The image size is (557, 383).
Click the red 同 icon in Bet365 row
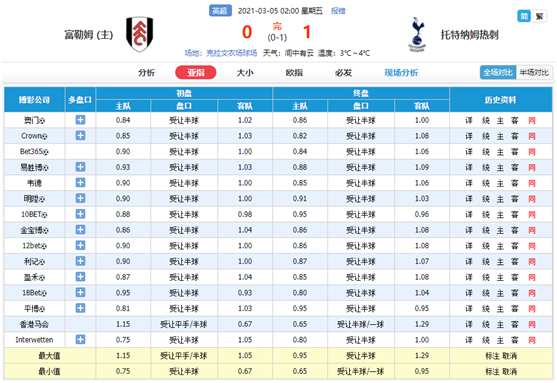[x=531, y=152]
